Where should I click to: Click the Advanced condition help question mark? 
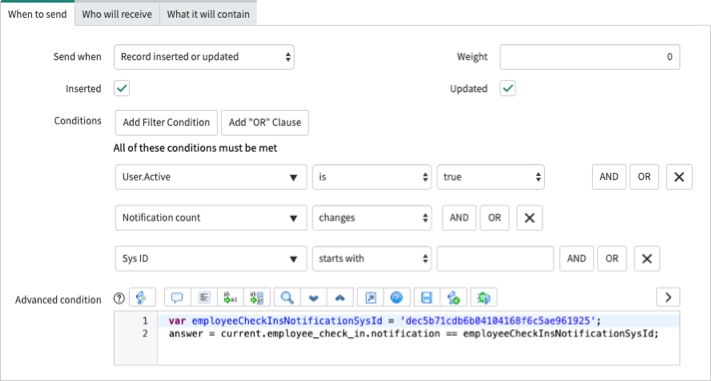(x=119, y=298)
